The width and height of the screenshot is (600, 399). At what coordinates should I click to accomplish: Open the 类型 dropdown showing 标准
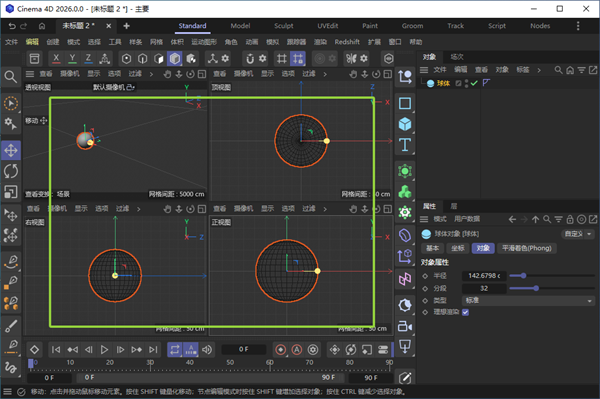pyautogui.click(x=529, y=300)
